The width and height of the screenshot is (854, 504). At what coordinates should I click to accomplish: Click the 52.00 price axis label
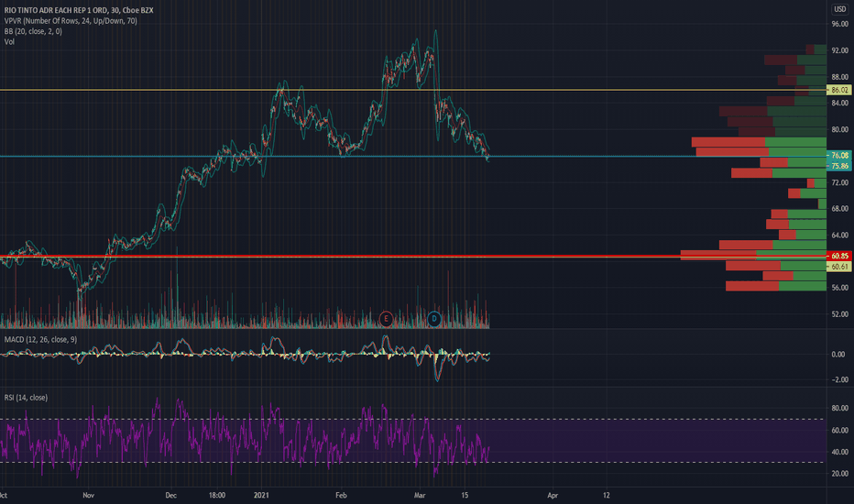840,314
